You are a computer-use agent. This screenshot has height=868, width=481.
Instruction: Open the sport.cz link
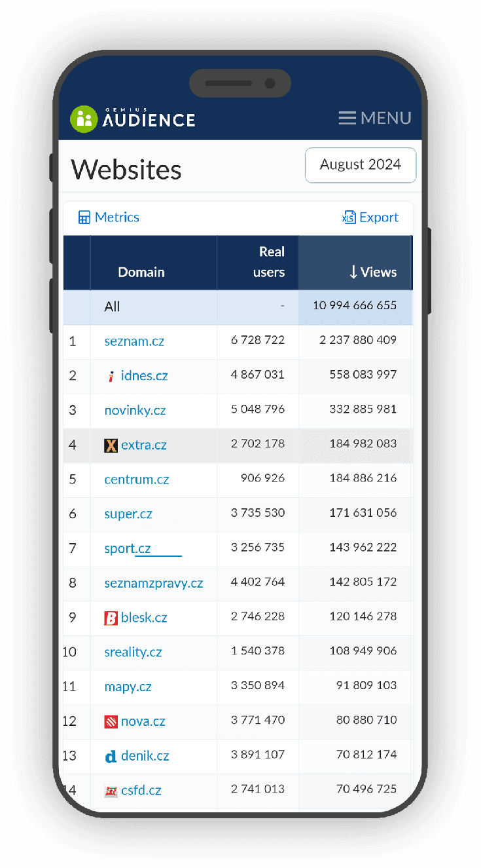(x=128, y=549)
